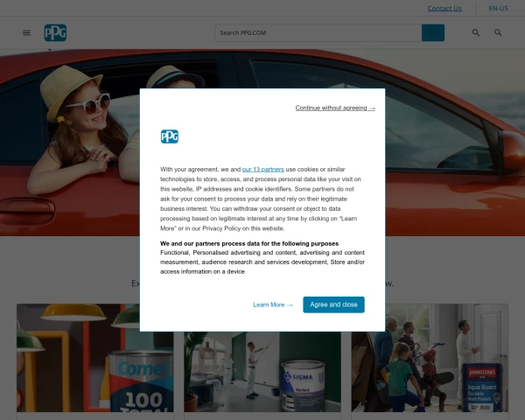Focus the Search PPG.COM field
Image resolution: width=525 pixels, height=420 pixels.
click(x=318, y=33)
